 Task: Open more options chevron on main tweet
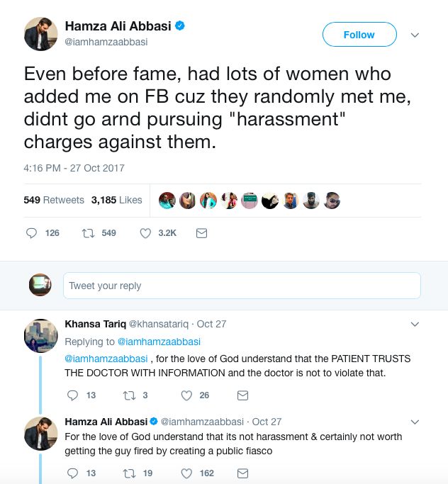coord(415,34)
